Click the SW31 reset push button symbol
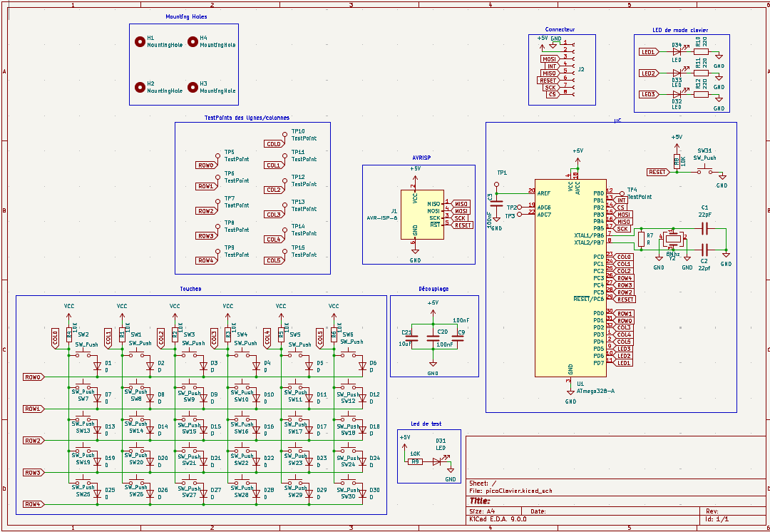 pyautogui.click(x=705, y=170)
